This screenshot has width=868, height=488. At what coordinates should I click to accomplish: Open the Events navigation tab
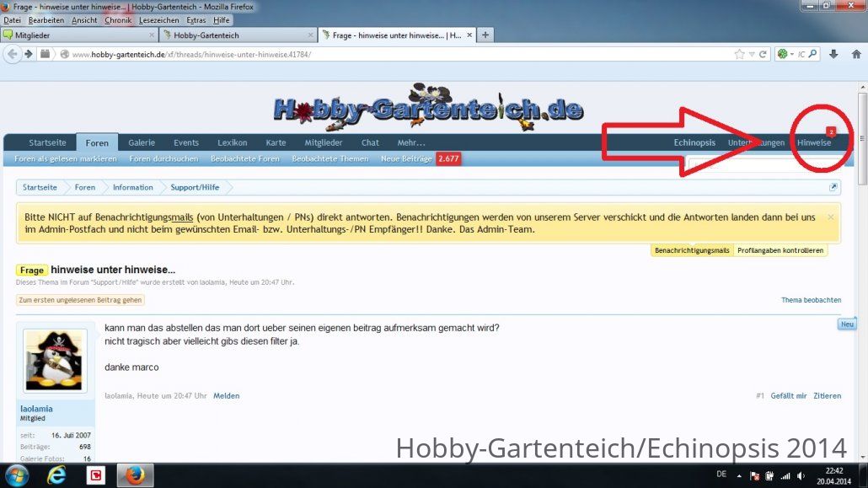pyautogui.click(x=186, y=142)
